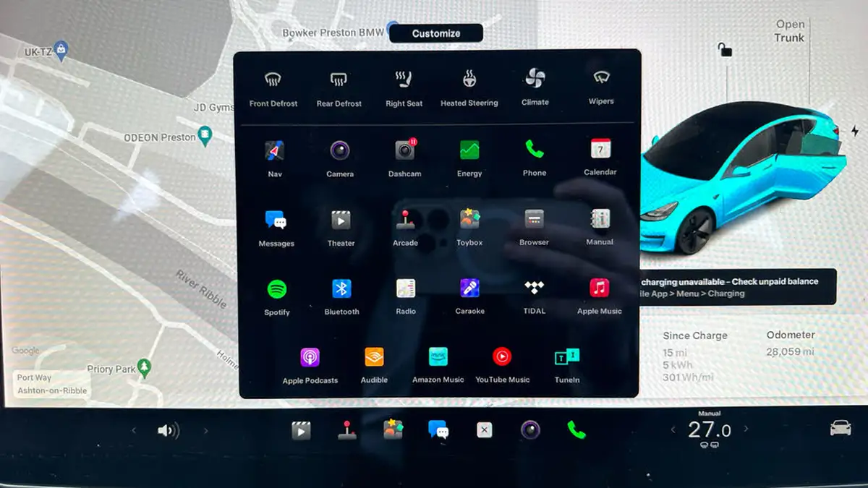Launch the Theater app in grid

pos(341,228)
